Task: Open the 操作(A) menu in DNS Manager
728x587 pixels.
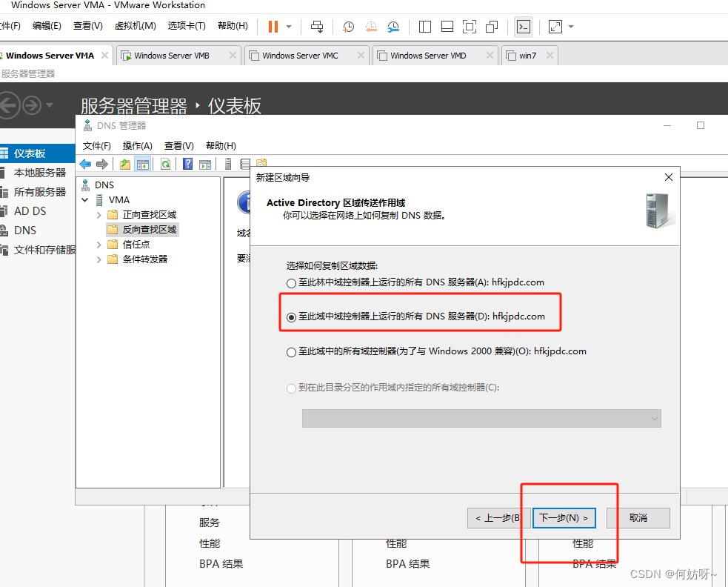Action: click(137, 146)
